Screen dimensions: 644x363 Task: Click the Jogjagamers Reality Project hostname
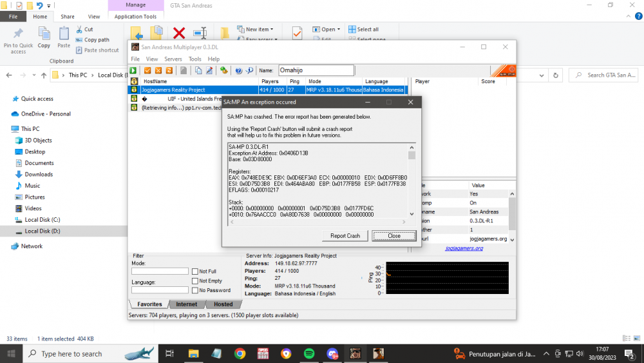tap(173, 90)
